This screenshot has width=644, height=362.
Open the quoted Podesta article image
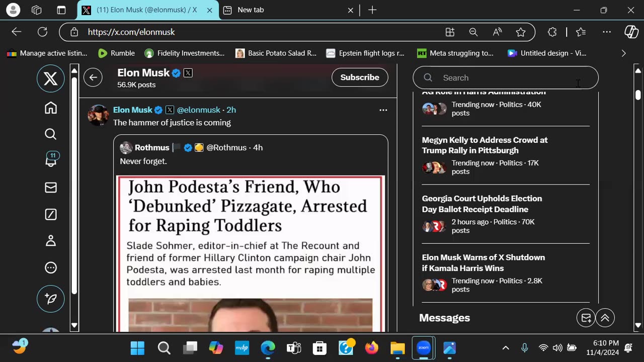tap(251, 253)
